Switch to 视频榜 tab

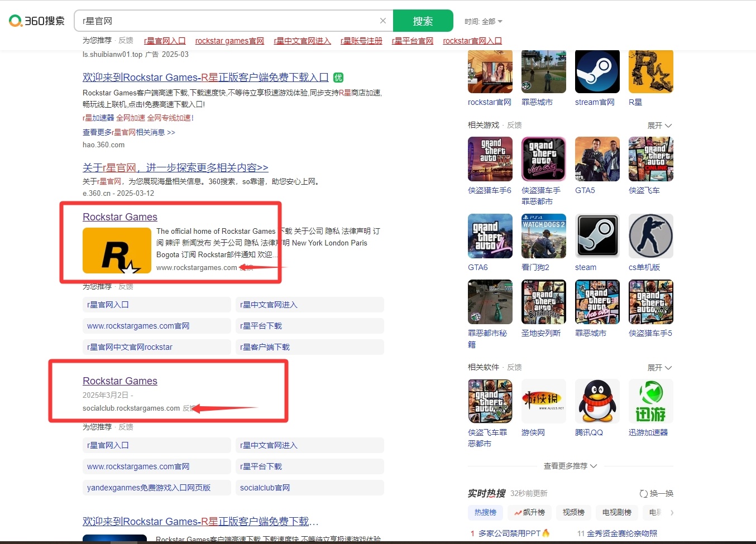coord(573,512)
